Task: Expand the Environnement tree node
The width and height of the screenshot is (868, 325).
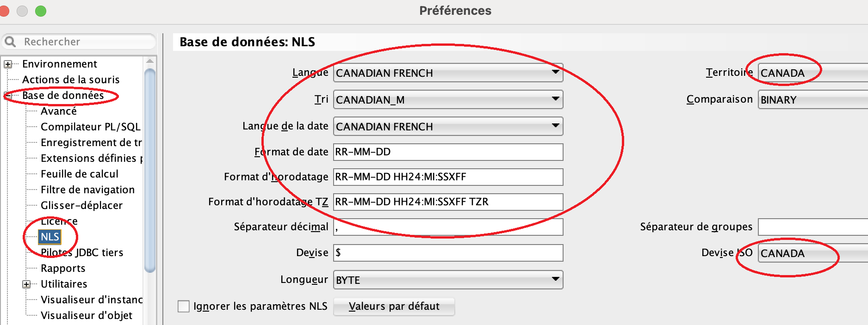Action: click(x=8, y=64)
